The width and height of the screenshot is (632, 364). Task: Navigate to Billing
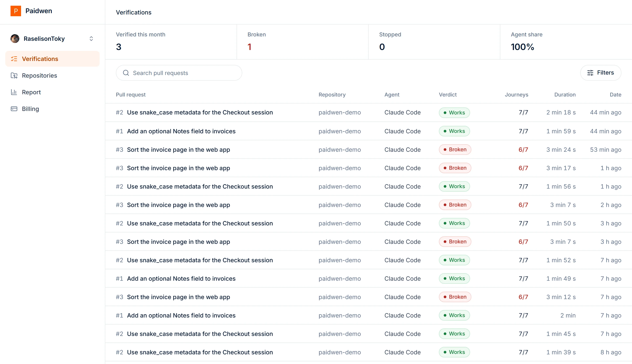point(52,109)
